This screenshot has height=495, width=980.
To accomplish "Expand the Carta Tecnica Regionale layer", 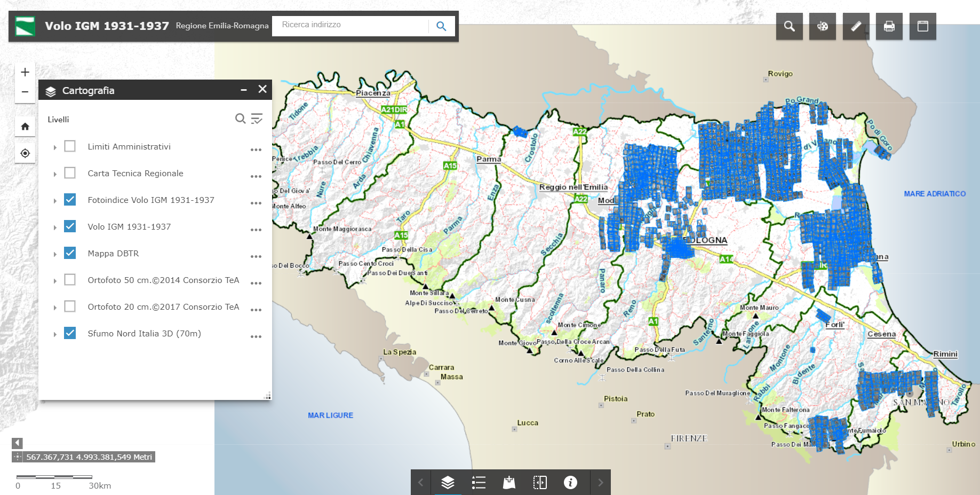I will (x=55, y=174).
